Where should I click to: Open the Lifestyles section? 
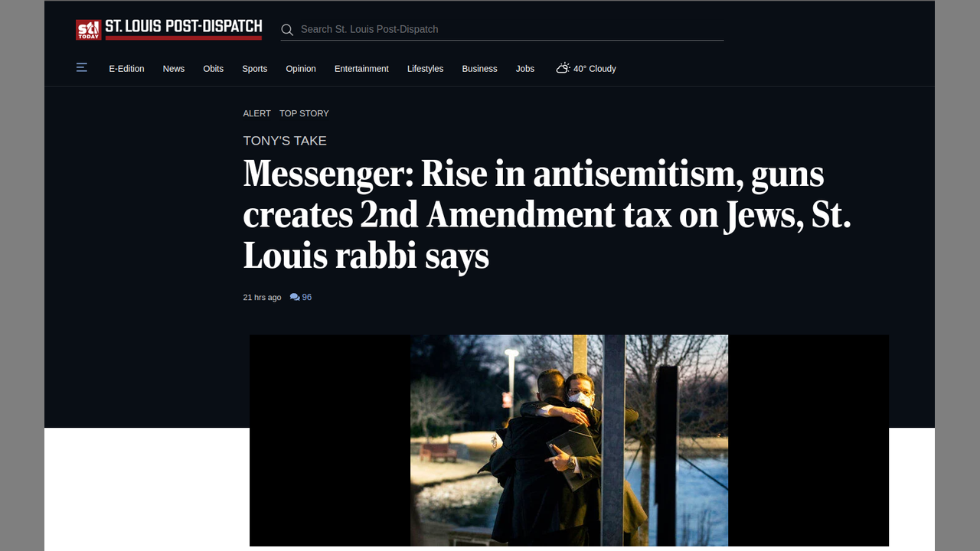pyautogui.click(x=425, y=69)
